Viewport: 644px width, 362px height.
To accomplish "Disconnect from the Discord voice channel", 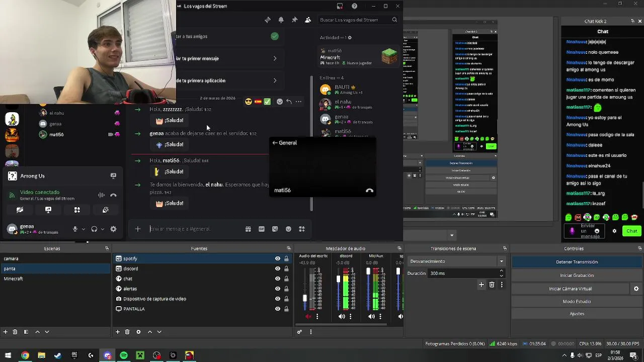I will pos(113,195).
